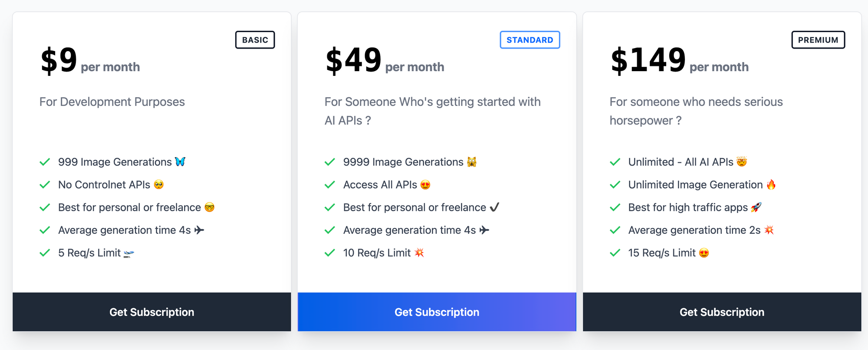Click the pleading face emoji beside No Controlnet APIs
Screen dimensions: 868x350
point(159,185)
